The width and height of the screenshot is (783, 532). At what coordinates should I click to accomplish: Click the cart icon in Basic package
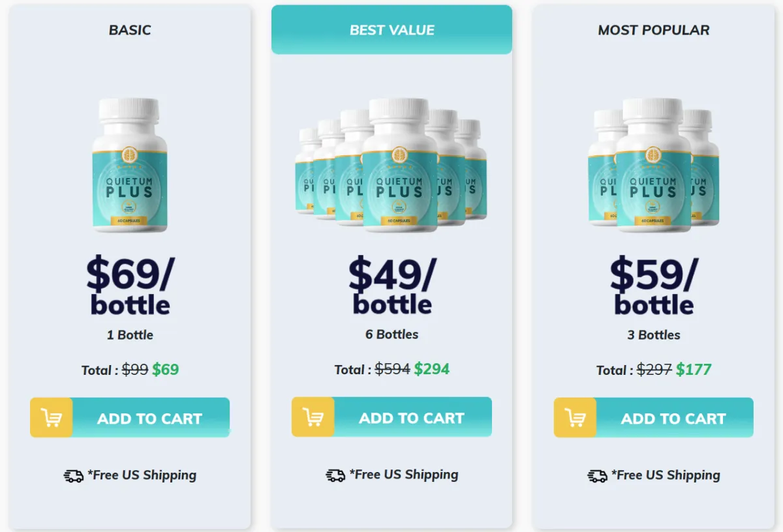(52, 418)
